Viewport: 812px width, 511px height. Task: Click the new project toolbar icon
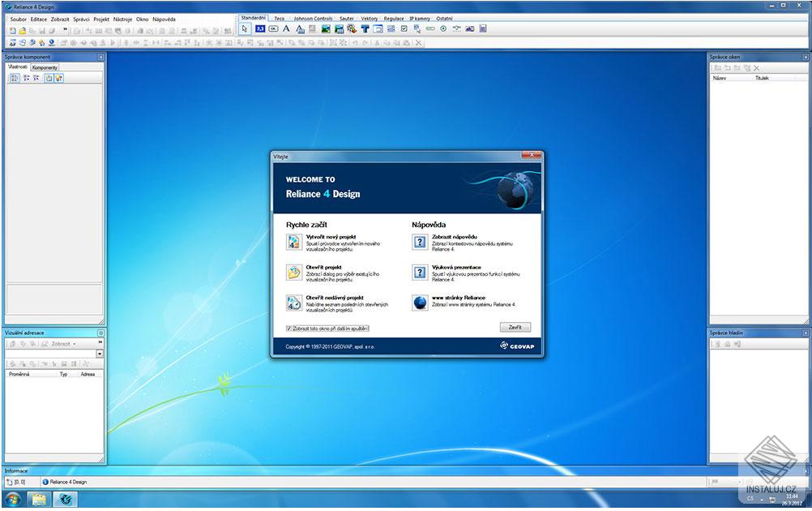[12, 31]
